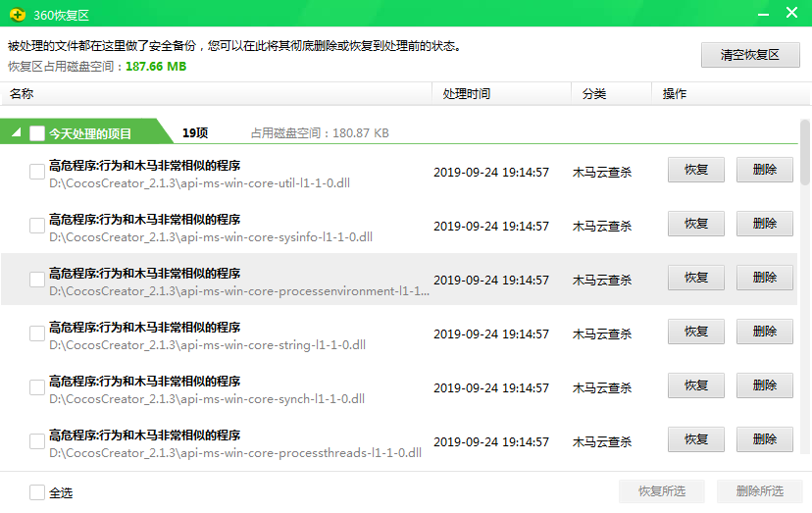Delete api-ms-win-core-synch-l1-1-0.dll with 删除
812x513 pixels.
click(x=765, y=385)
